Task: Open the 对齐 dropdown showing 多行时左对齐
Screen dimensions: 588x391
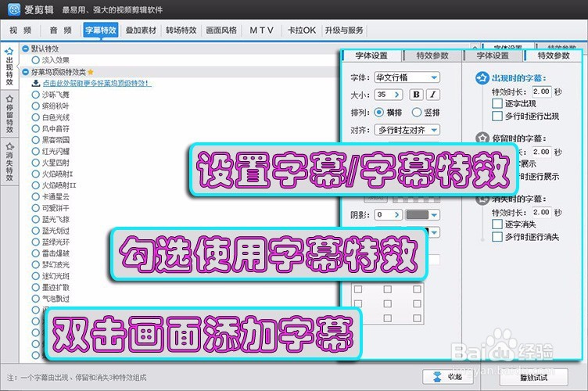Action: coord(407,130)
